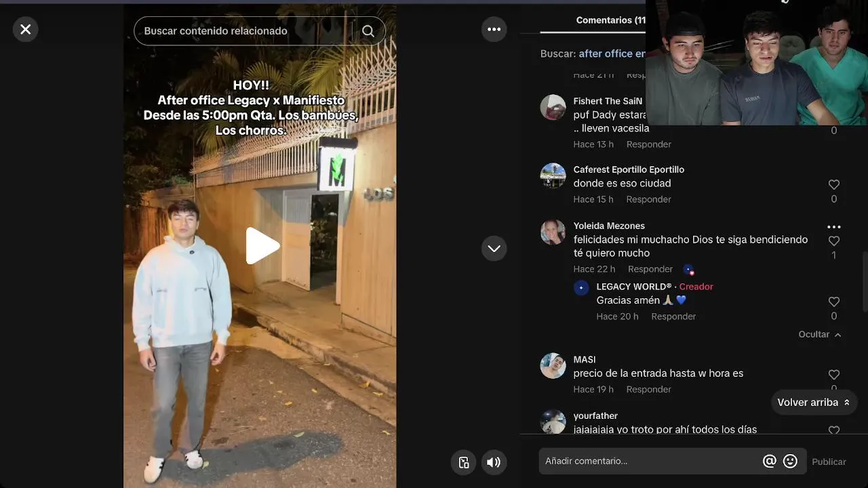Play the video with the center play button

point(262,245)
